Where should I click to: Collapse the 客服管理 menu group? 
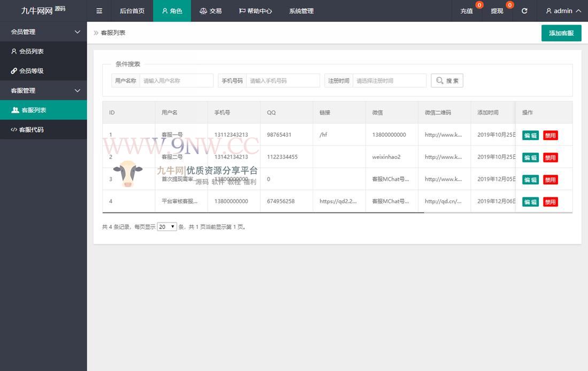pos(43,90)
